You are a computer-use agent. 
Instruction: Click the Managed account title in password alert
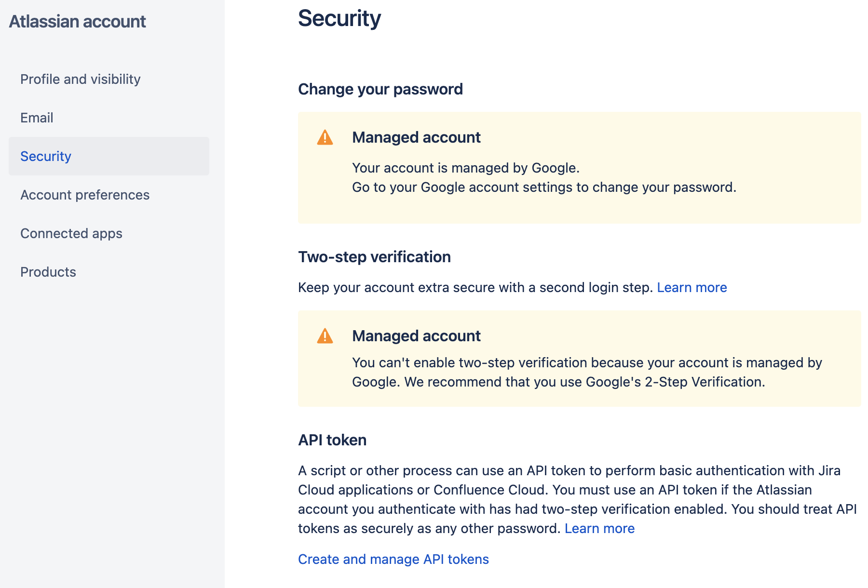coord(416,137)
